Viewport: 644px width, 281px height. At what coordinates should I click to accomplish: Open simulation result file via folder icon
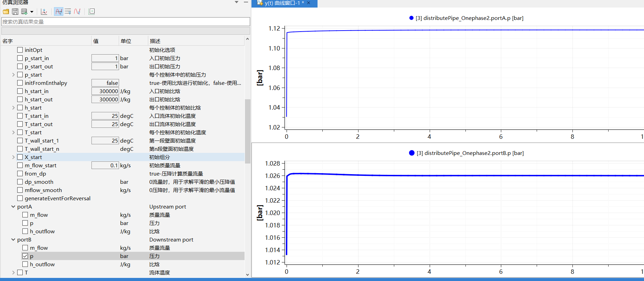point(6,12)
